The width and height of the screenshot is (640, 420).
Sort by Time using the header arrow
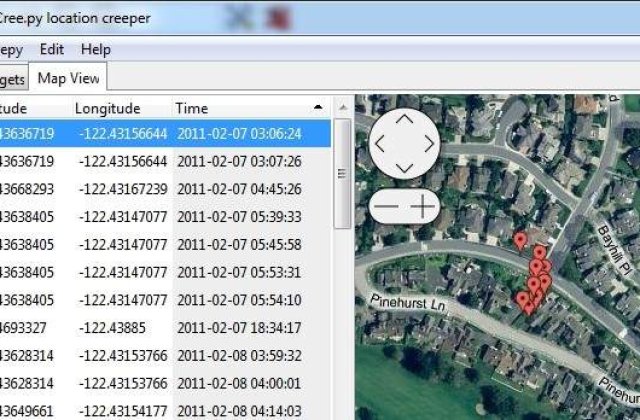318,107
